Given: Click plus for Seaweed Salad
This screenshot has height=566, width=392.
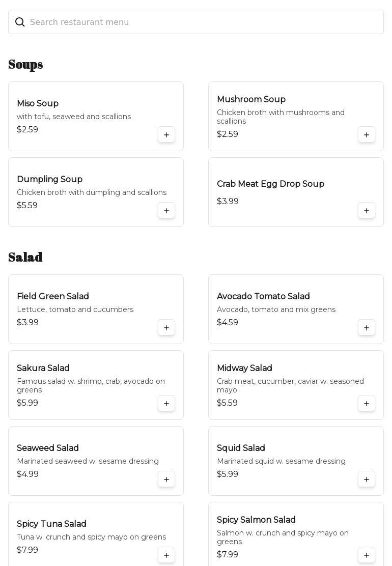Looking at the screenshot, I should coord(166,479).
